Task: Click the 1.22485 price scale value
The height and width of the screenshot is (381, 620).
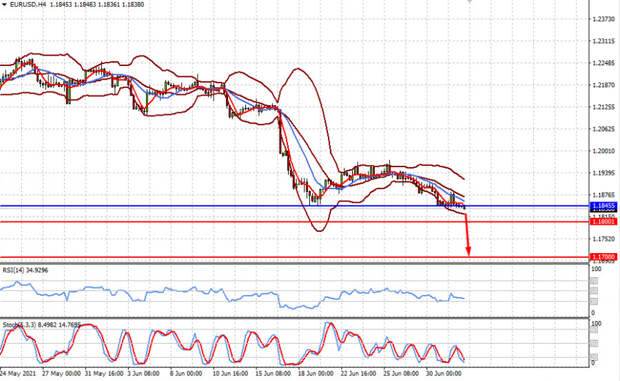Action: [x=604, y=63]
